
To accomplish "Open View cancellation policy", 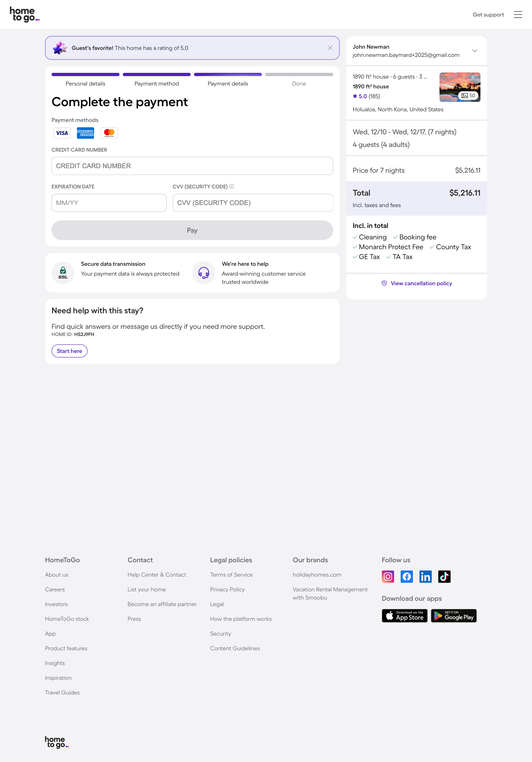I will click(x=421, y=283).
